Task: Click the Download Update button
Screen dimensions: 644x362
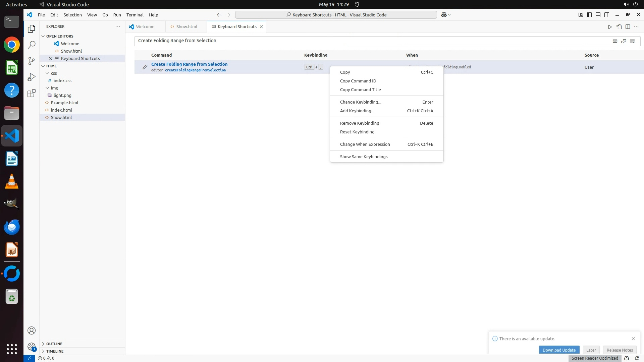Action: 559,350
